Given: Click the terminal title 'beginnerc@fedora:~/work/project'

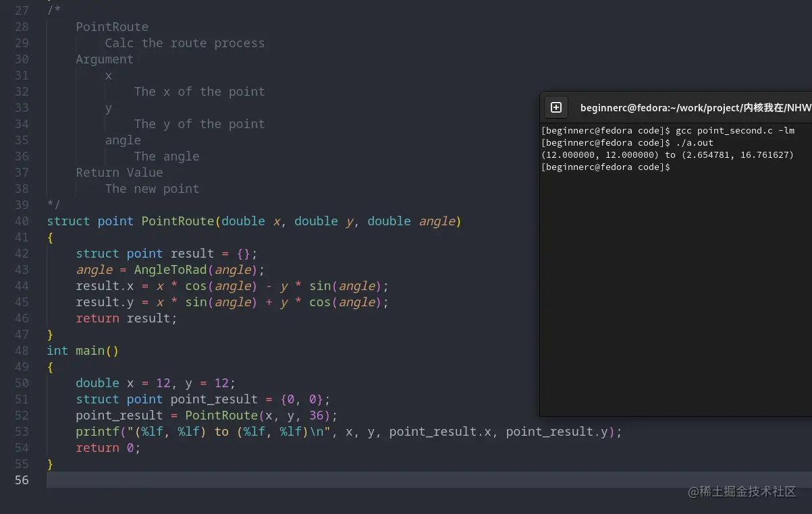Looking at the screenshot, I should (660, 107).
